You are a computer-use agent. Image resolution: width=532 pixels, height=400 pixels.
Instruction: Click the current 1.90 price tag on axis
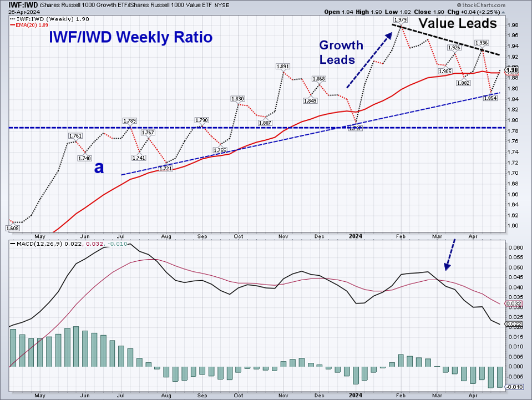(x=512, y=70)
